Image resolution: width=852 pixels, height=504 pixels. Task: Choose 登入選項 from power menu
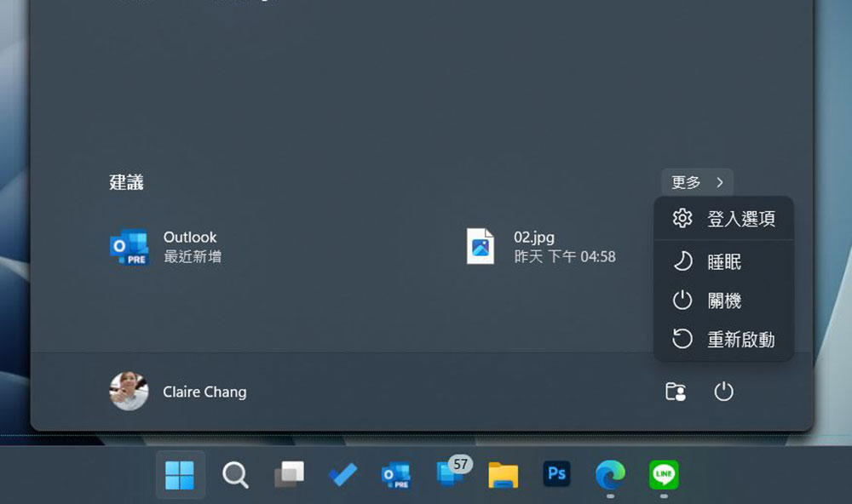723,219
